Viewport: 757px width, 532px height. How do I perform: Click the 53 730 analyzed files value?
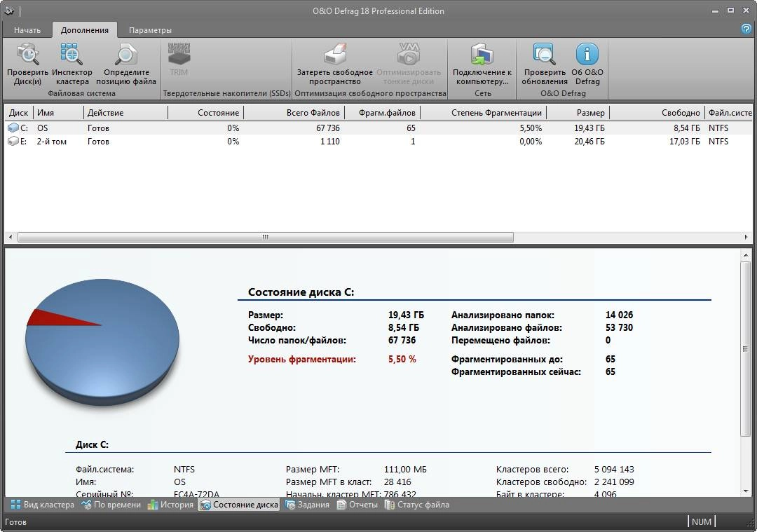(619, 327)
